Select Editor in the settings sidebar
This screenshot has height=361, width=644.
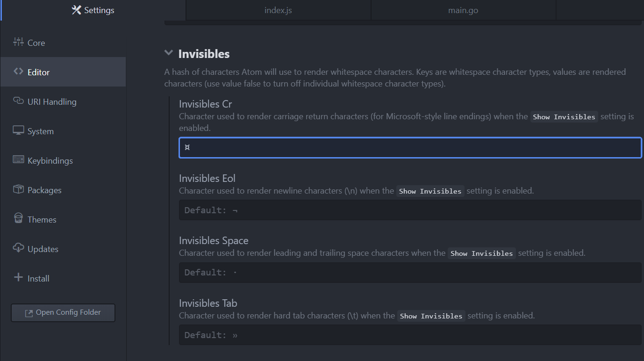point(63,72)
